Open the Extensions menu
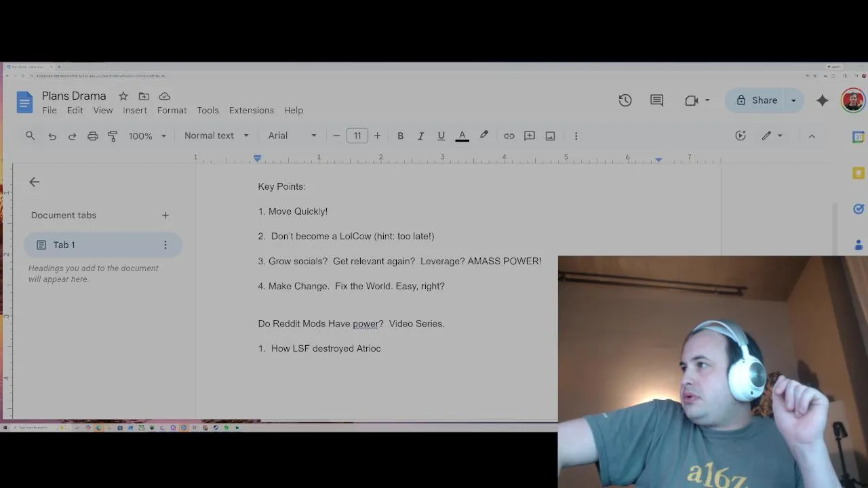The width and height of the screenshot is (868, 488). point(252,110)
